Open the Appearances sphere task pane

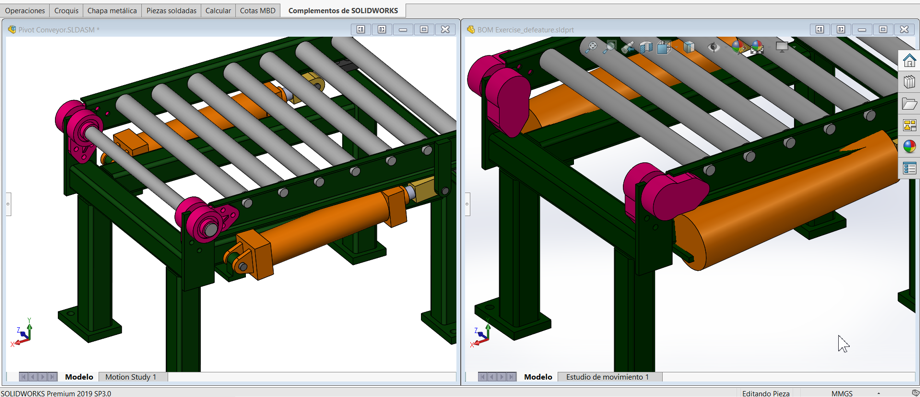coord(909,147)
